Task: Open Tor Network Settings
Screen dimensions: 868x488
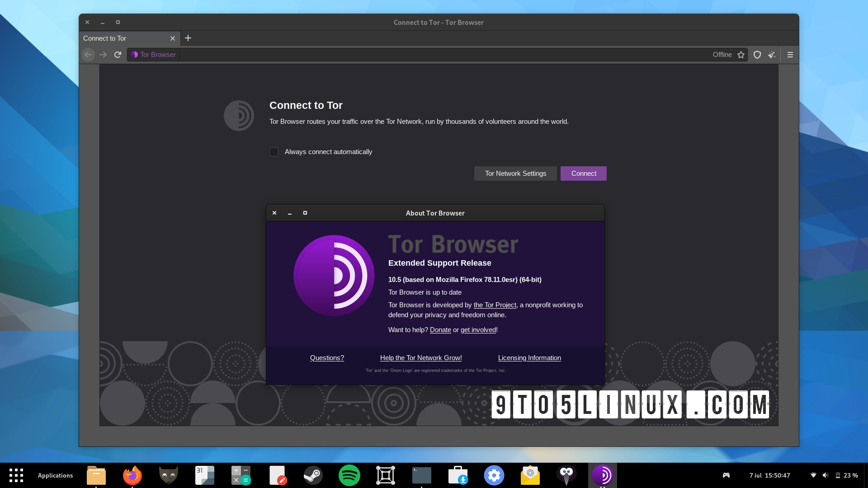Action: [515, 173]
